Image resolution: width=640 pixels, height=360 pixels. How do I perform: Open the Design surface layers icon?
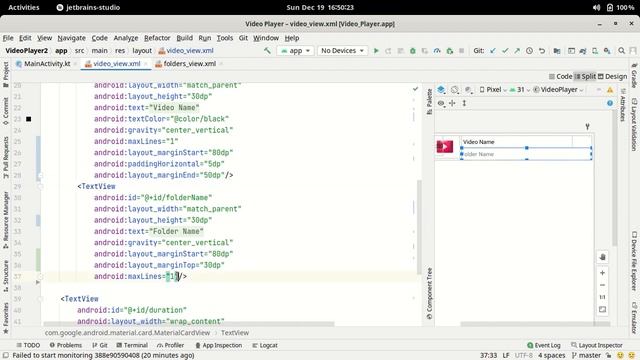pos(441,90)
